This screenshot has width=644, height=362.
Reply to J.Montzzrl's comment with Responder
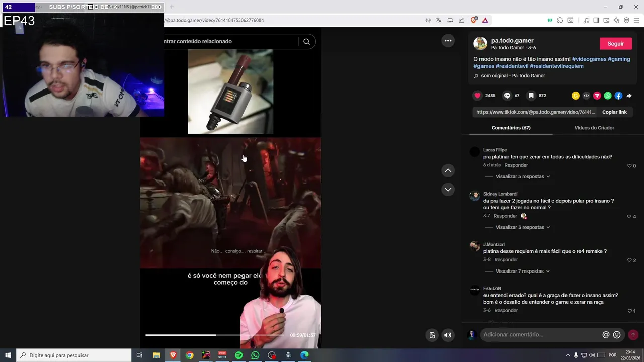click(506, 260)
